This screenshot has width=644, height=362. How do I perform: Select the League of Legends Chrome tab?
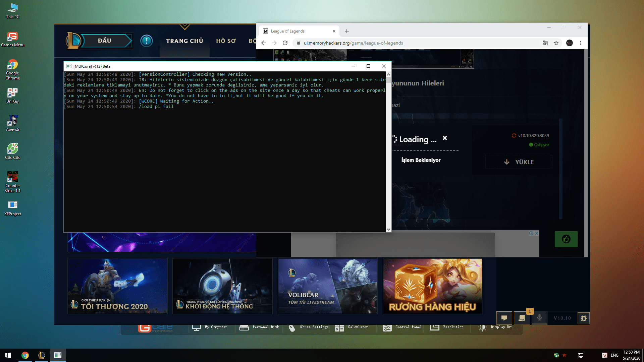tap(299, 31)
